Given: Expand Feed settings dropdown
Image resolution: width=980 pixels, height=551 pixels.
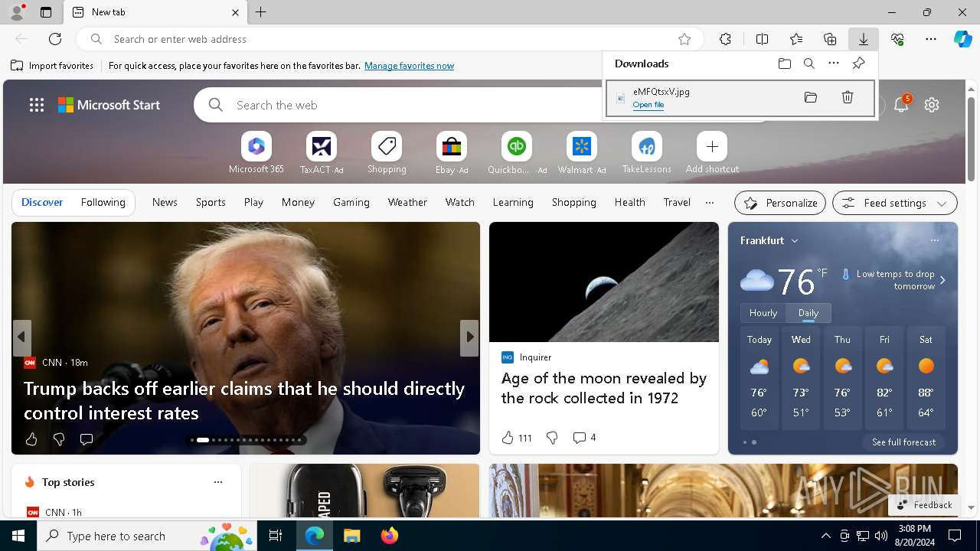Looking at the screenshot, I should click(895, 203).
